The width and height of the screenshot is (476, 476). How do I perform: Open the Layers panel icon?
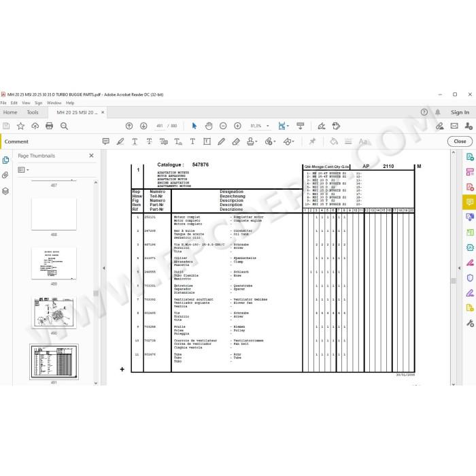click(x=5, y=191)
